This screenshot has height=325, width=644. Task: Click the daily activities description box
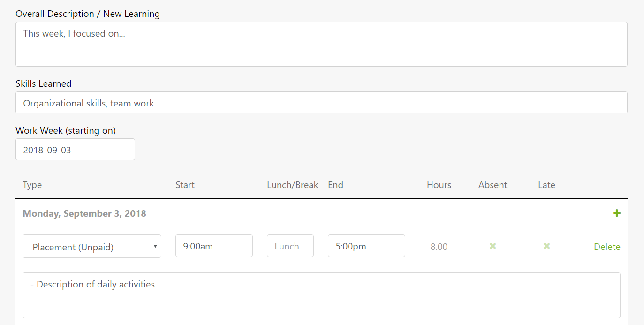(x=321, y=295)
